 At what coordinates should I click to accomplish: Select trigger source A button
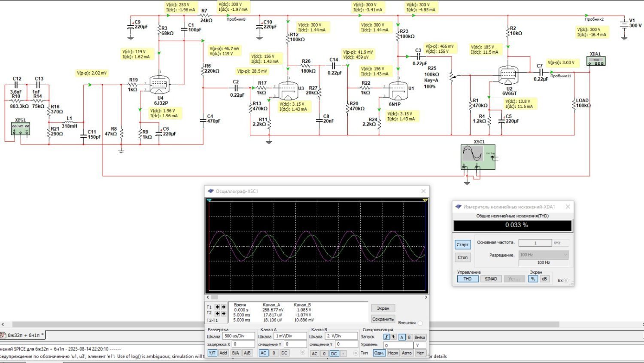(402, 337)
